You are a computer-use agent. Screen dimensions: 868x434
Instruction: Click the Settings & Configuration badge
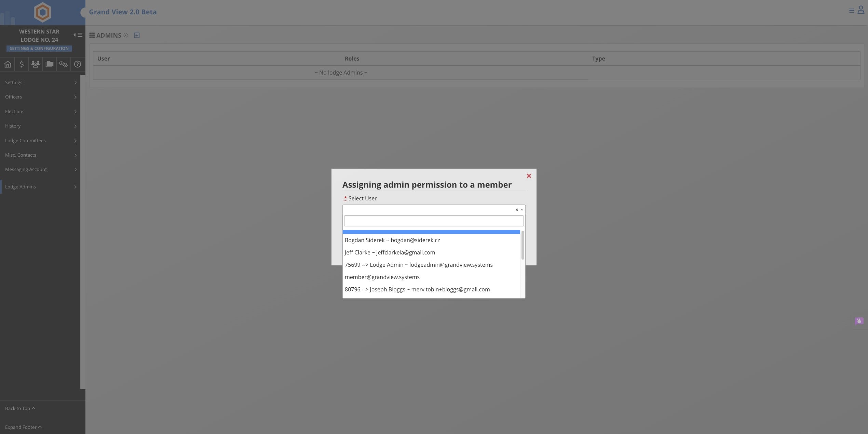tap(39, 49)
